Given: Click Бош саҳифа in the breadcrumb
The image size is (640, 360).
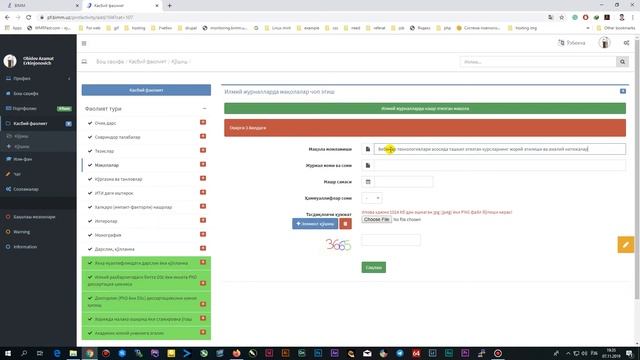Looking at the screenshot, I should coord(110,62).
